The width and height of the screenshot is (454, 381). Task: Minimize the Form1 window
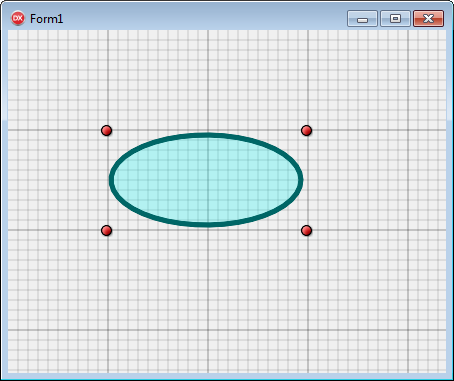click(362, 18)
